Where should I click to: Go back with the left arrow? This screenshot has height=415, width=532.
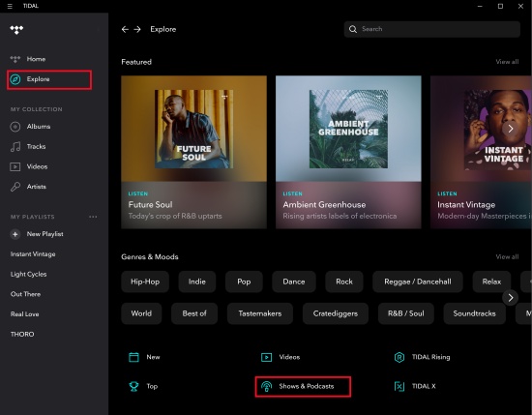125,29
